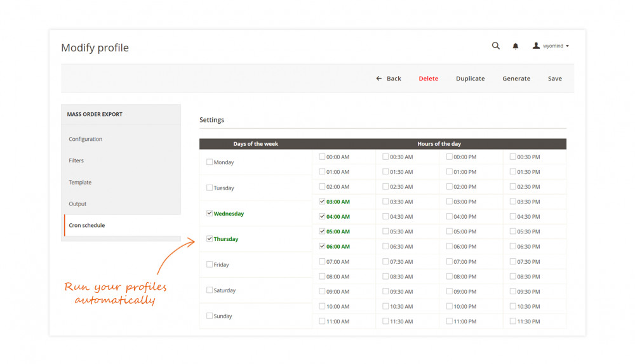Tick the 11:30 PM checkbox
Screen dimensions: 635x364
click(x=512, y=322)
